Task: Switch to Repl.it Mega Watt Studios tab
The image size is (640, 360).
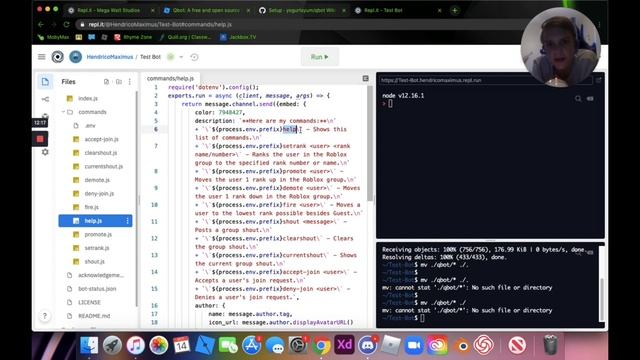Action: [x=111, y=10]
